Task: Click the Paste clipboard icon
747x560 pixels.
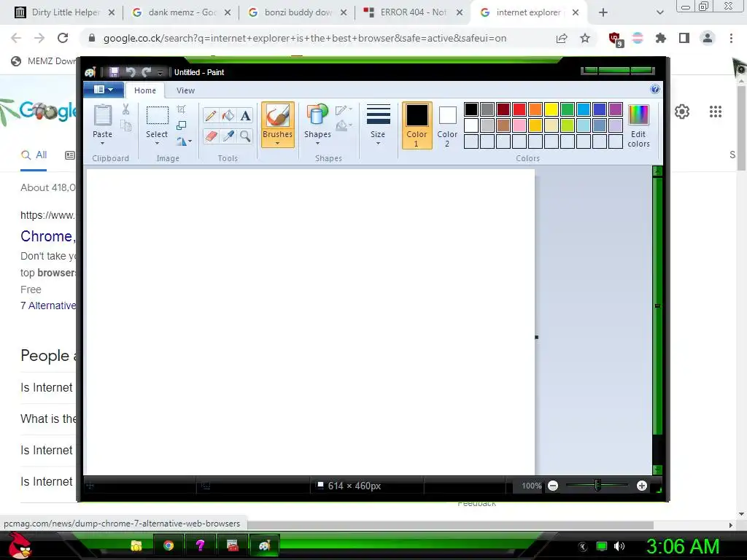Action: coord(102,116)
